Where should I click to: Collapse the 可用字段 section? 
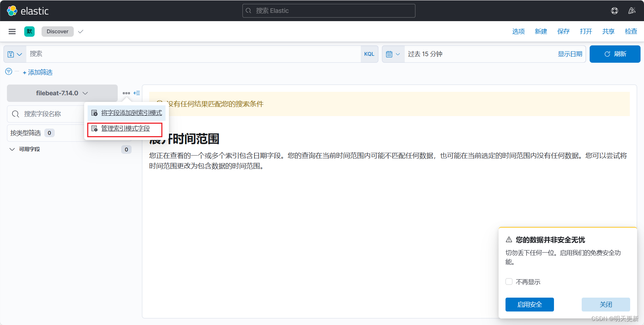click(x=12, y=149)
